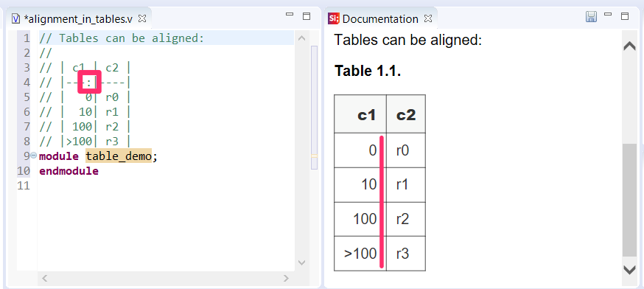The image size is (644, 289).
Task: Close the alignment_in_tables.v editor tab
Action: [x=142, y=18]
